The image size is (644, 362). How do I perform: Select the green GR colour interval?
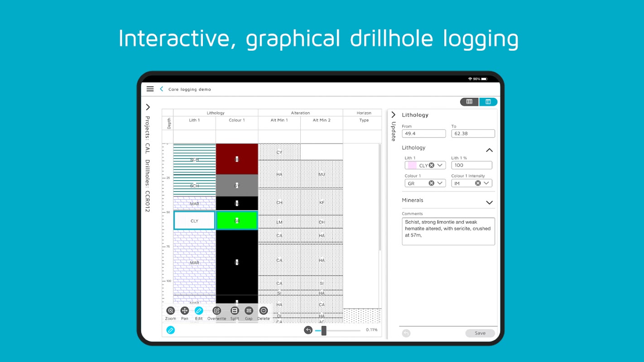tap(237, 221)
